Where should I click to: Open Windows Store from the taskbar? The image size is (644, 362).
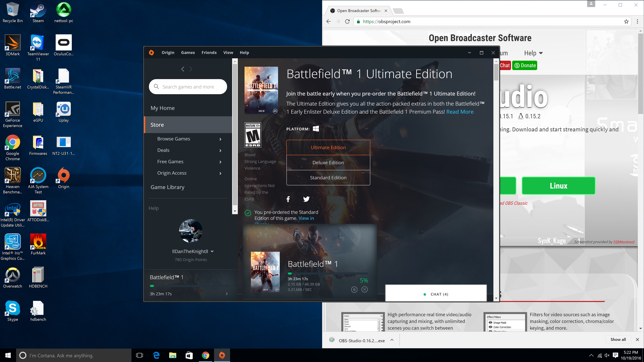189,355
